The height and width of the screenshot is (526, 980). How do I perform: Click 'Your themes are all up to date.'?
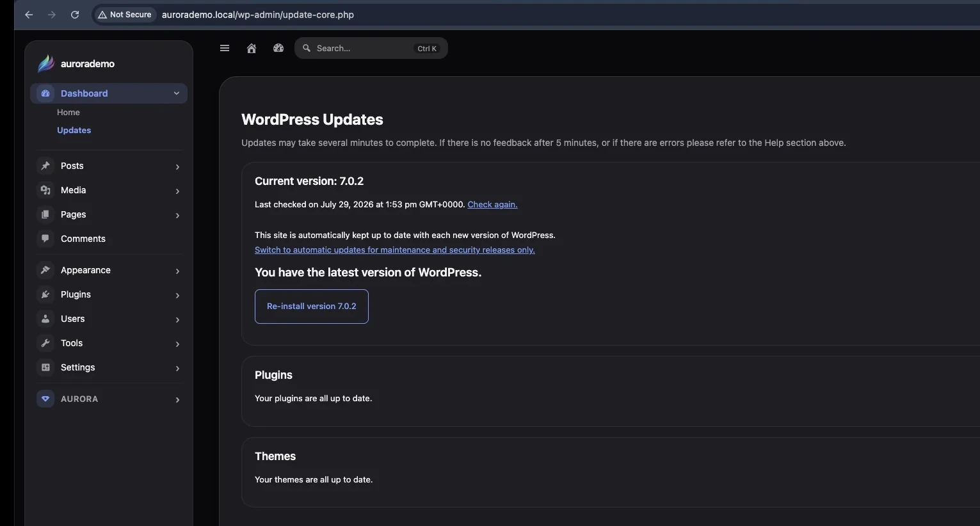click(314, 479)
